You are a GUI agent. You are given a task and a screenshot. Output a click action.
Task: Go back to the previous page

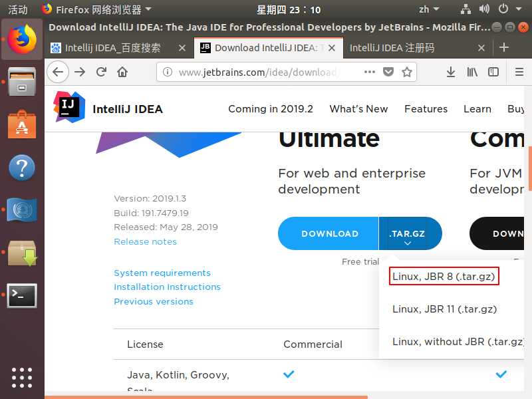(58, 72)
